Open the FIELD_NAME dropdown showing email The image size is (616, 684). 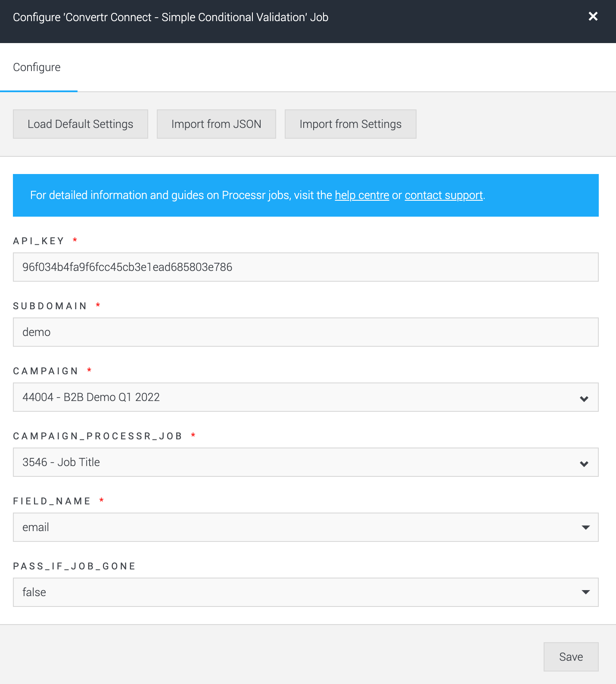306,527
